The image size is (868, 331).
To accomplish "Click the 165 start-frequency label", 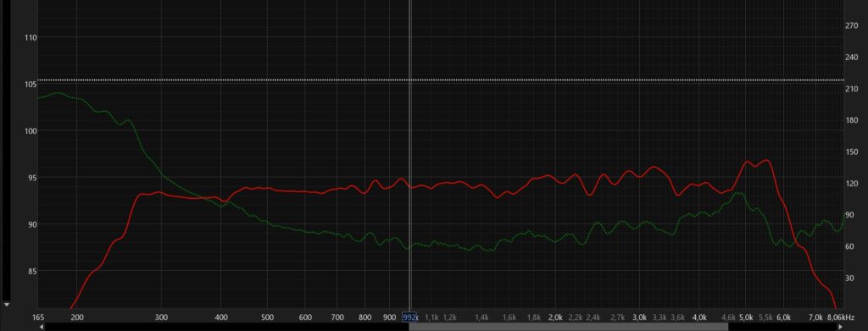I will coord(38,317).
